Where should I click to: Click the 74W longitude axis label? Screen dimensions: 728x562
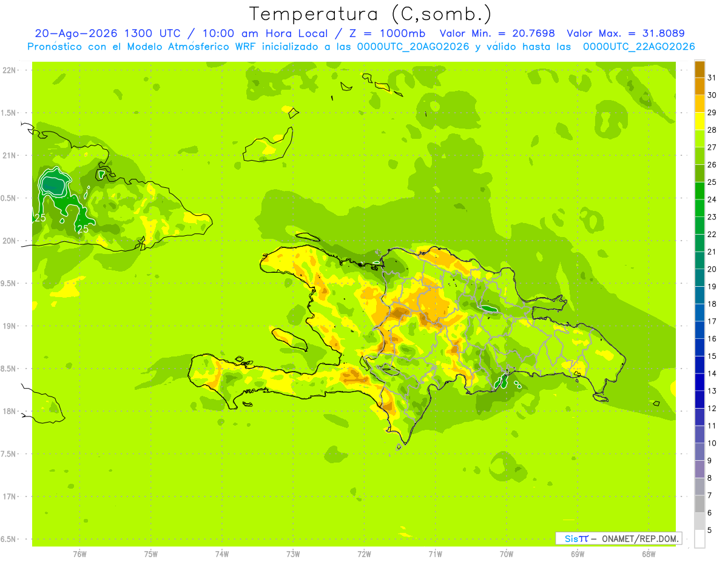(x=222, y=554)
